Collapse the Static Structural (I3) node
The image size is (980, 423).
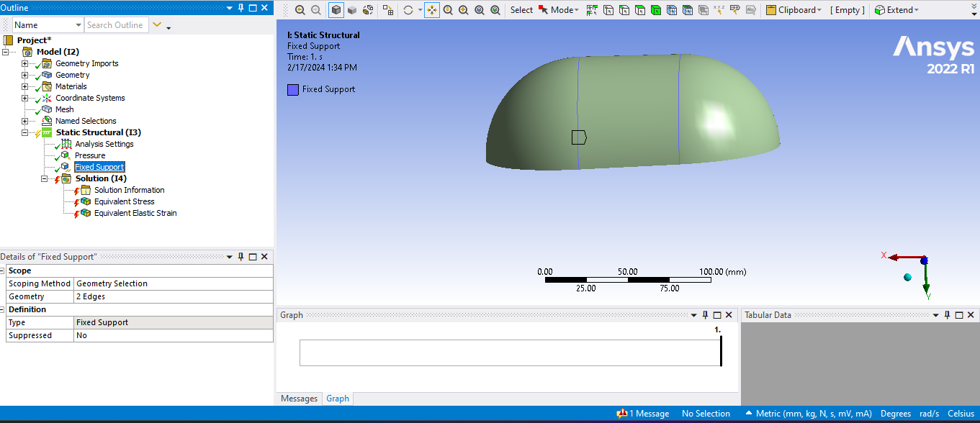25,132
